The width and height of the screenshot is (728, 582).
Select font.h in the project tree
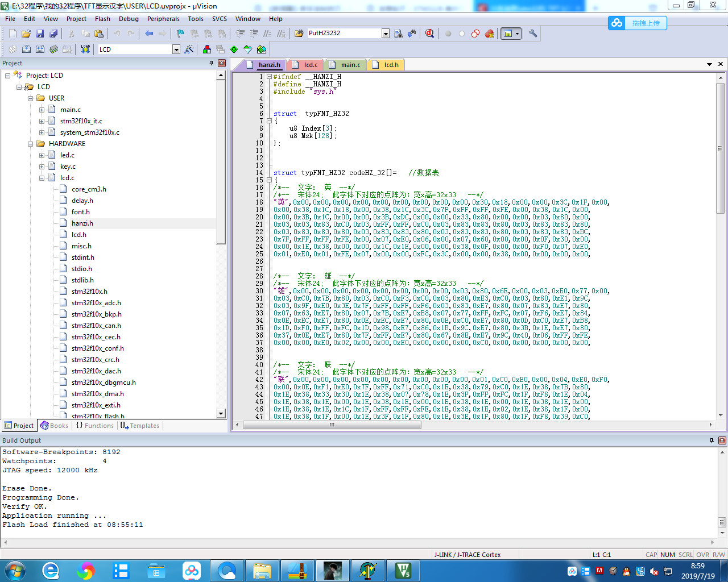81,212
